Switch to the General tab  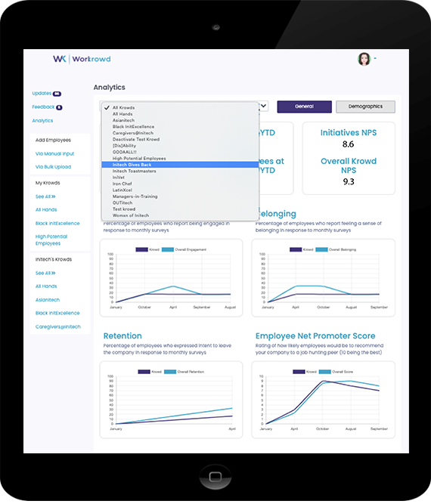click(x=304, y=107)
